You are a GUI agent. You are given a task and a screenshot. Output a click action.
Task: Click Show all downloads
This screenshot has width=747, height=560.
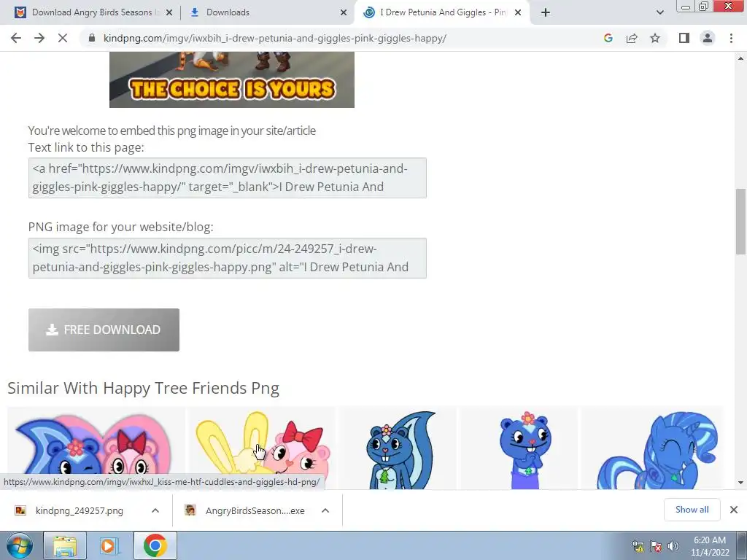[692, 510]
